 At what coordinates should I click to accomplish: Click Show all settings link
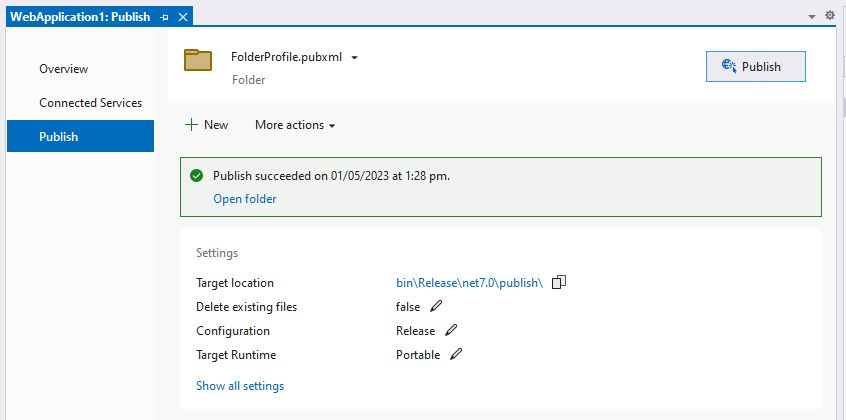pos(240,385)
